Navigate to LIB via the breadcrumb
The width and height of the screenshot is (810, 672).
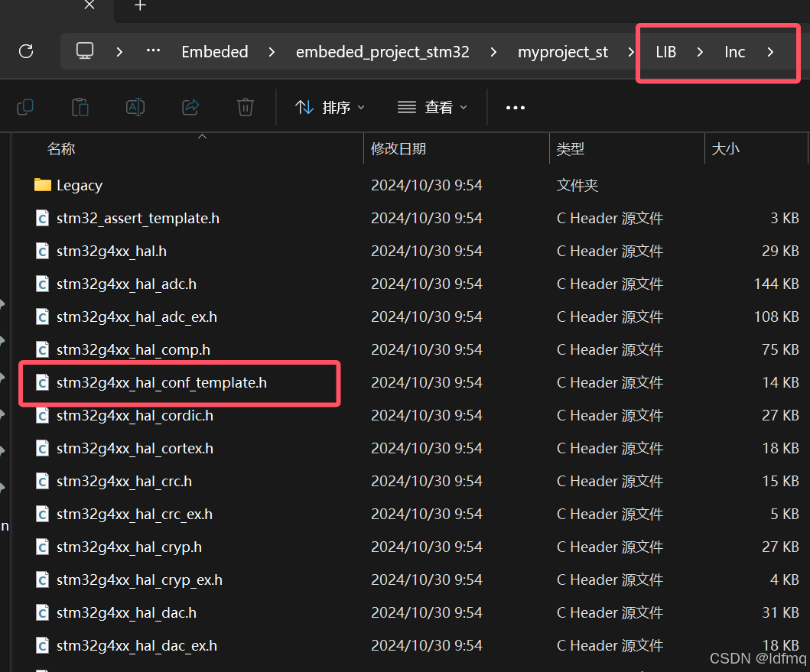point(665,51)
